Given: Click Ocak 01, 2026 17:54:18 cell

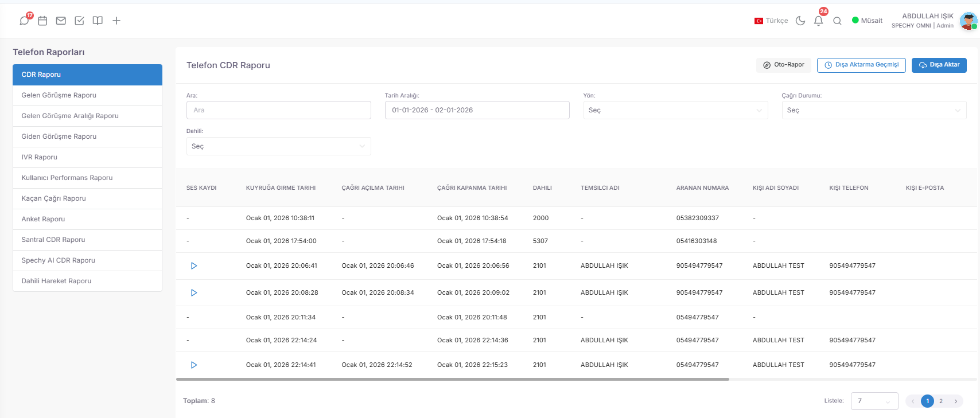Looking at the screenshot, I should pos(472,241).
